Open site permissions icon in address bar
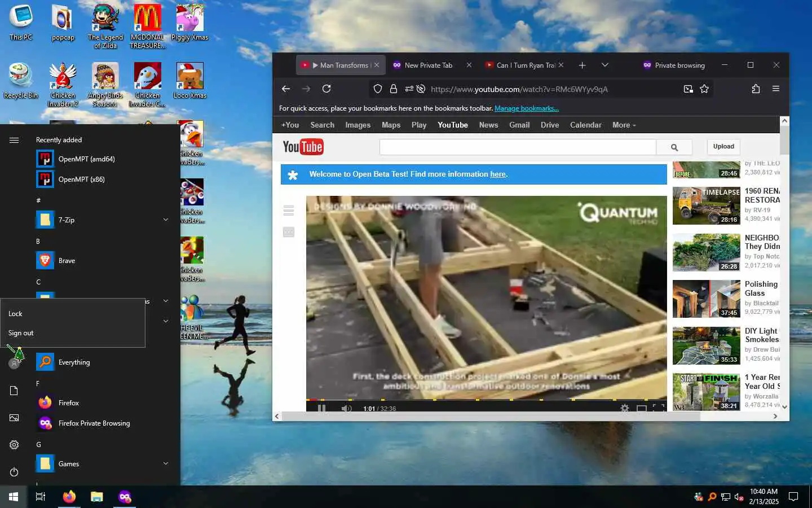This screenshot has height=508, width=812. [x=409, y=89]
